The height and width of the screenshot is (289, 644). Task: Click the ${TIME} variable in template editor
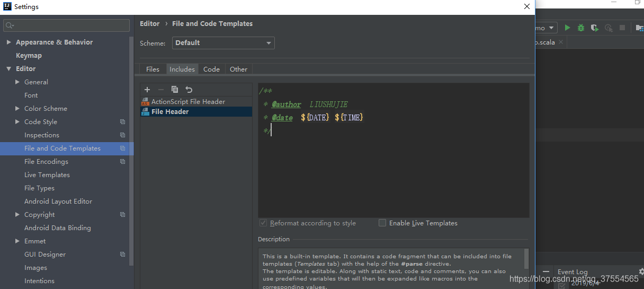tap(348, 118)
